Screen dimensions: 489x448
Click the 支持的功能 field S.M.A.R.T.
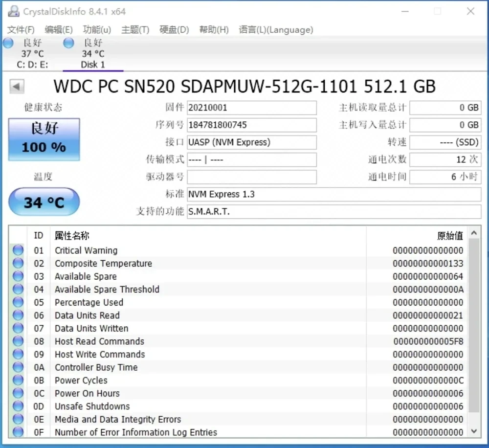pos(334,211)
